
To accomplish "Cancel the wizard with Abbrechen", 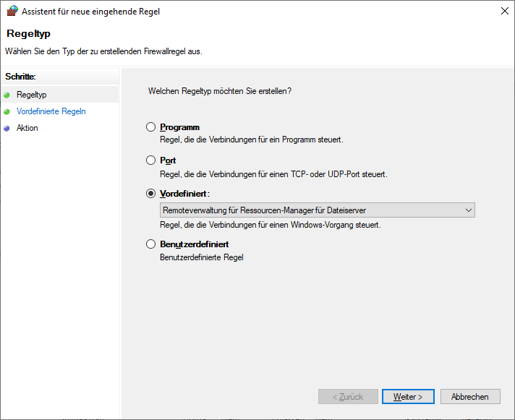I will click(x=474, y=397).
